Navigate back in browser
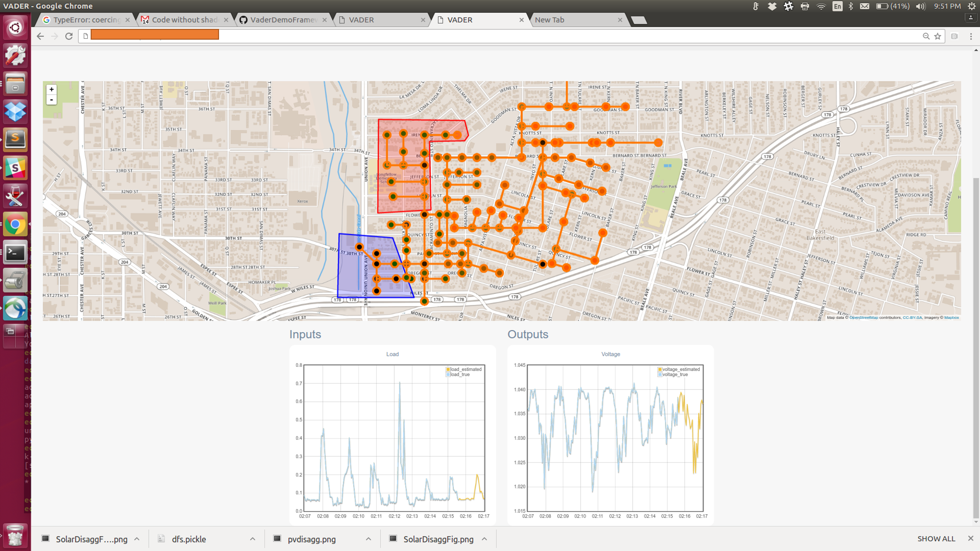The width and height of the screenshot is (980, 551). click(40, 36)
